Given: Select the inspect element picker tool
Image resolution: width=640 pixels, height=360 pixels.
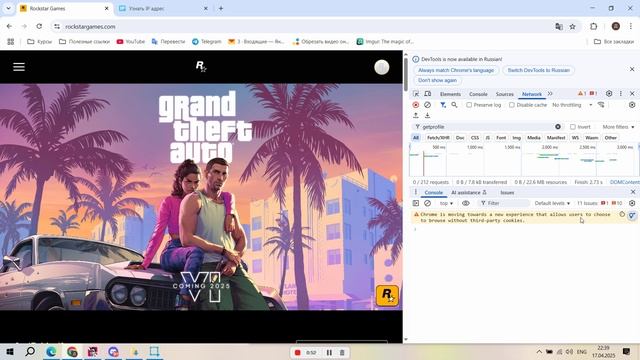Looking at the screenshot, I should tap(416, 94).
